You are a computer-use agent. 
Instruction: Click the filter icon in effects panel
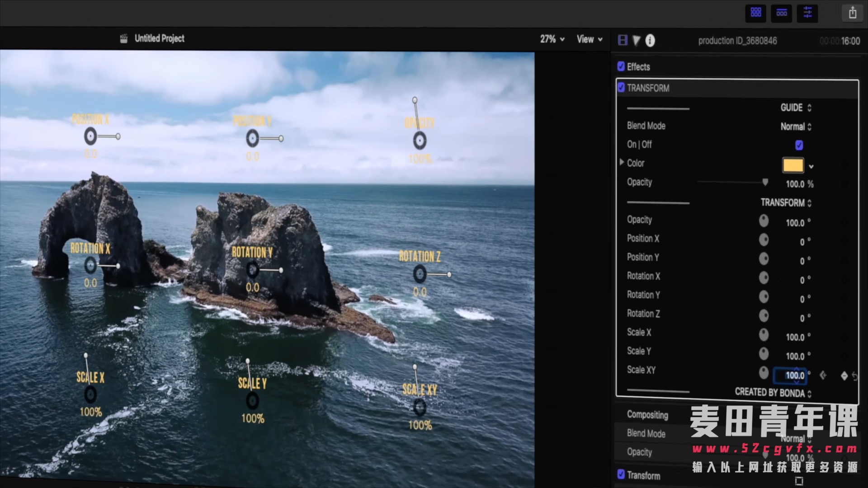click(x=637, y=40)
